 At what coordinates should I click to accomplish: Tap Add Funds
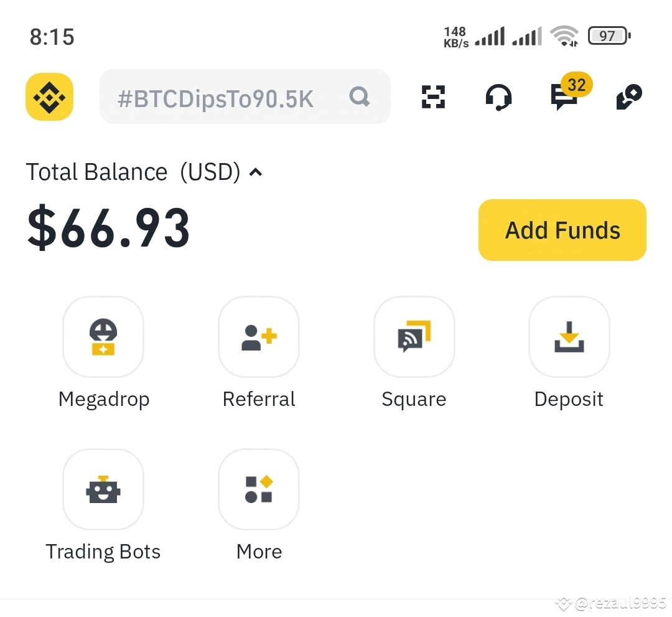(561, 230)
